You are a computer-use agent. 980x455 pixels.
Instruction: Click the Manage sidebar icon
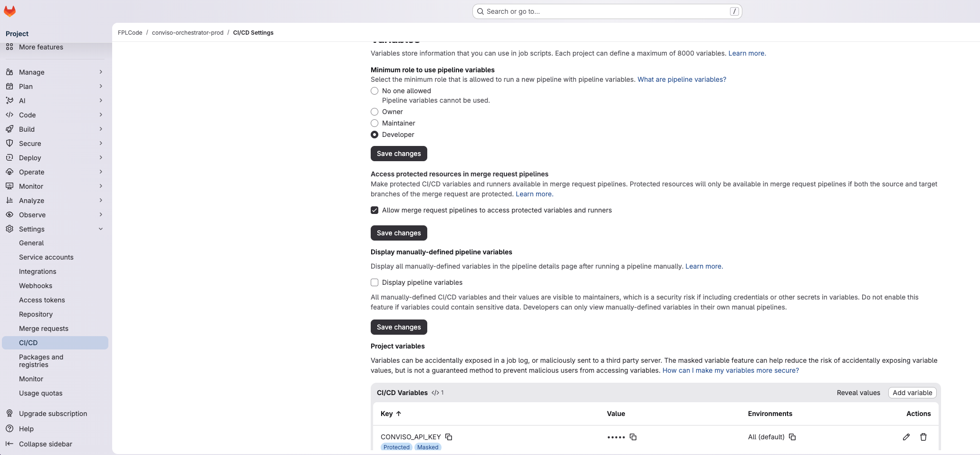point(10,72)
